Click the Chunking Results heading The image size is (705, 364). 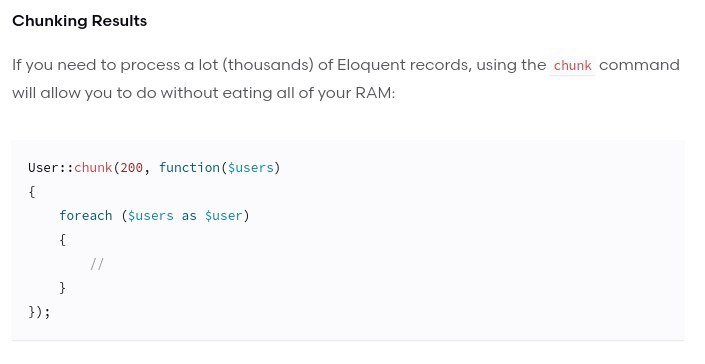(80, 21)
